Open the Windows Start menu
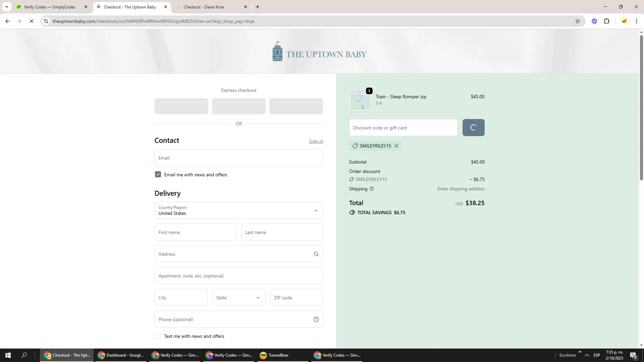Screen dimensions: 644x362 [x=7, y=355]
